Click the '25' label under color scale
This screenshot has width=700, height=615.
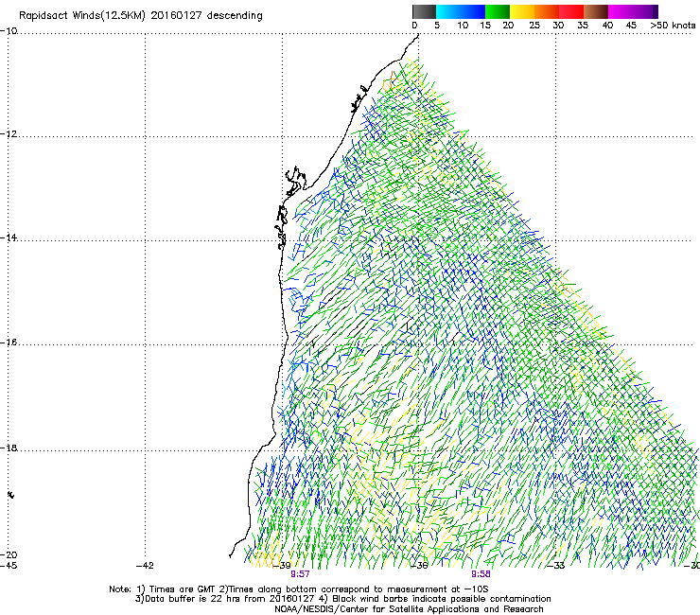(x=534, y=26)
